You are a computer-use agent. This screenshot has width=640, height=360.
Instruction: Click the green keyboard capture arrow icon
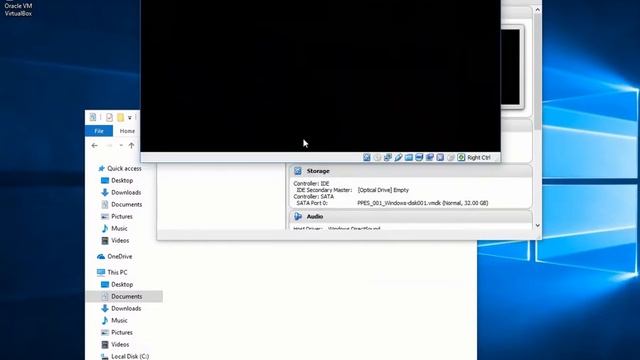(x=461, y=157)
